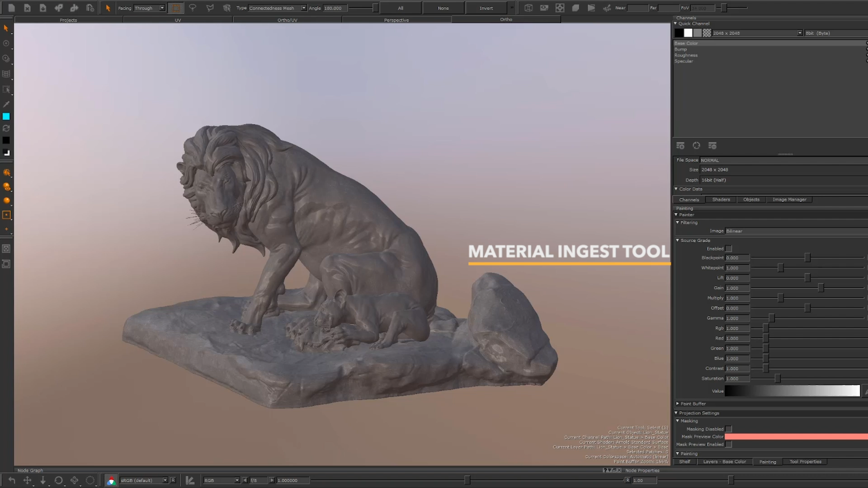This screenshot has height=488, width=868.
Task: Click the Invert selection button
Action: pyautogui.click(x=486, y=8)
